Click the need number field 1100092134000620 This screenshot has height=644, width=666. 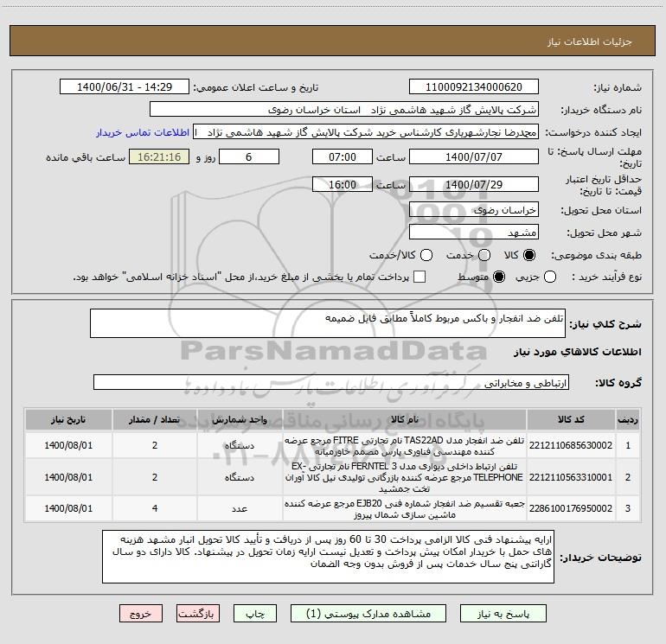tap(474, 87)
